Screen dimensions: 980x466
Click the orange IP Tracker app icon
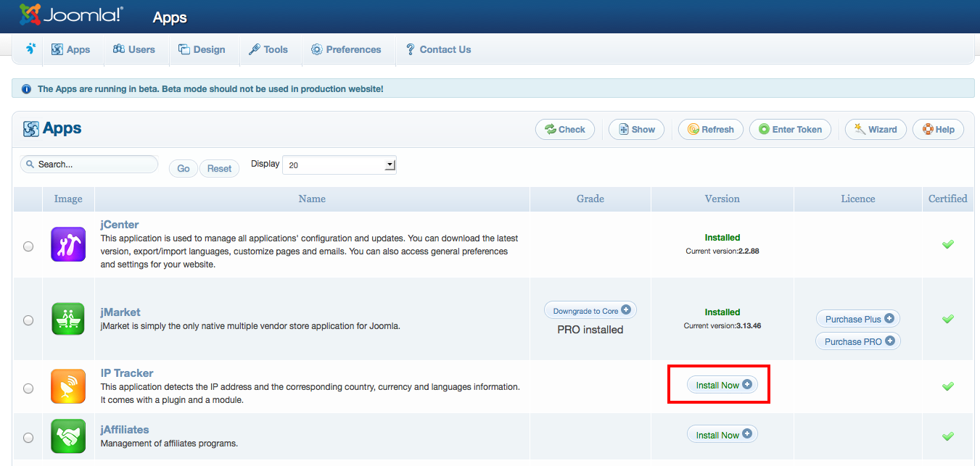click(x=68, y=386)
